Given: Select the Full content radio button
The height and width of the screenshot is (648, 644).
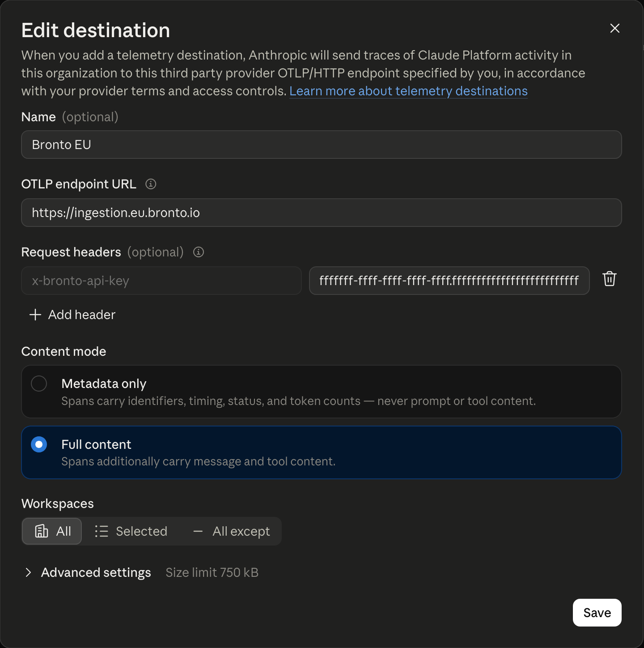Looking at the screenshot, I should 39,444.
